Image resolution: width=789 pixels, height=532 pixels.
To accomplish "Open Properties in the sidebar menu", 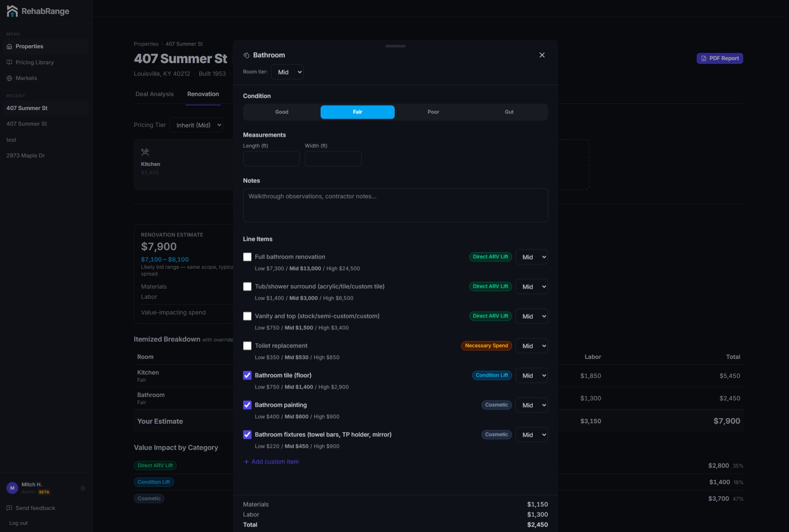I will 46,47.
